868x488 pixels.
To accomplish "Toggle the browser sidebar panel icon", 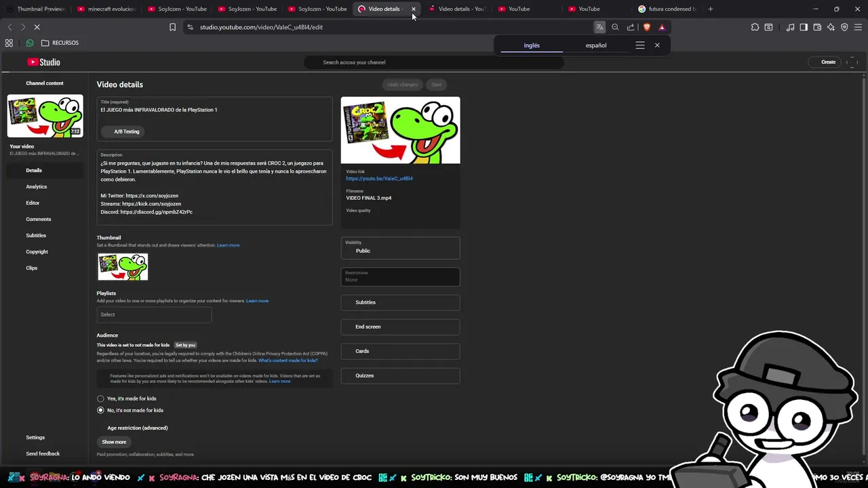I will (804, 27).
